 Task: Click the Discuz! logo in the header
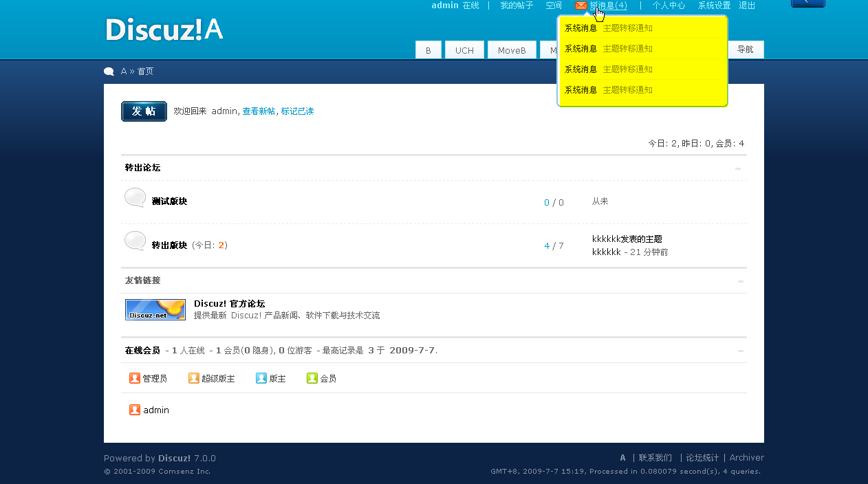(164, 29)
